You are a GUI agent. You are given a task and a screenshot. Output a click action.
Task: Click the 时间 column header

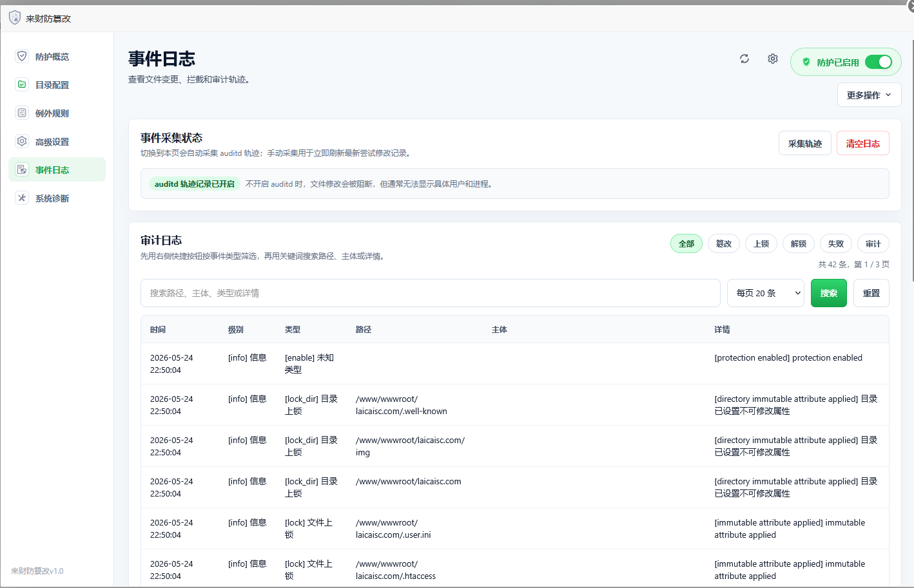(158, 329)
